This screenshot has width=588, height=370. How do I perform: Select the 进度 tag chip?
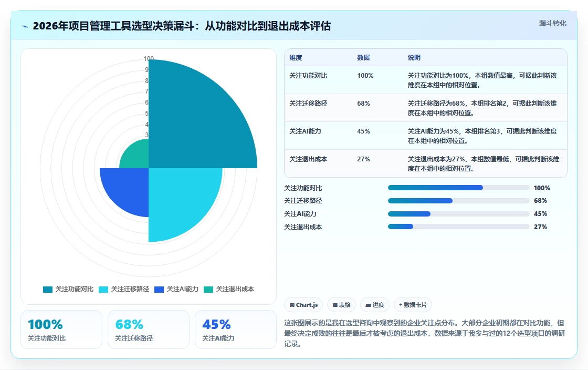tap(375, 305)
